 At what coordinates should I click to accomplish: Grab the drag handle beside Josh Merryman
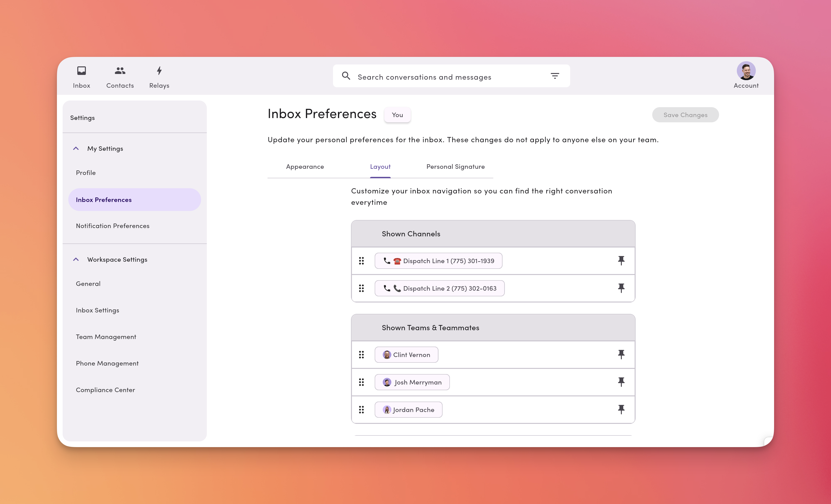coord(361,382)
